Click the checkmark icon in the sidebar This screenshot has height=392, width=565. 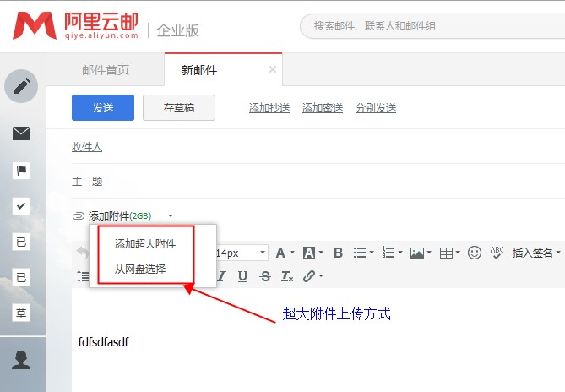tap(21, 205)
